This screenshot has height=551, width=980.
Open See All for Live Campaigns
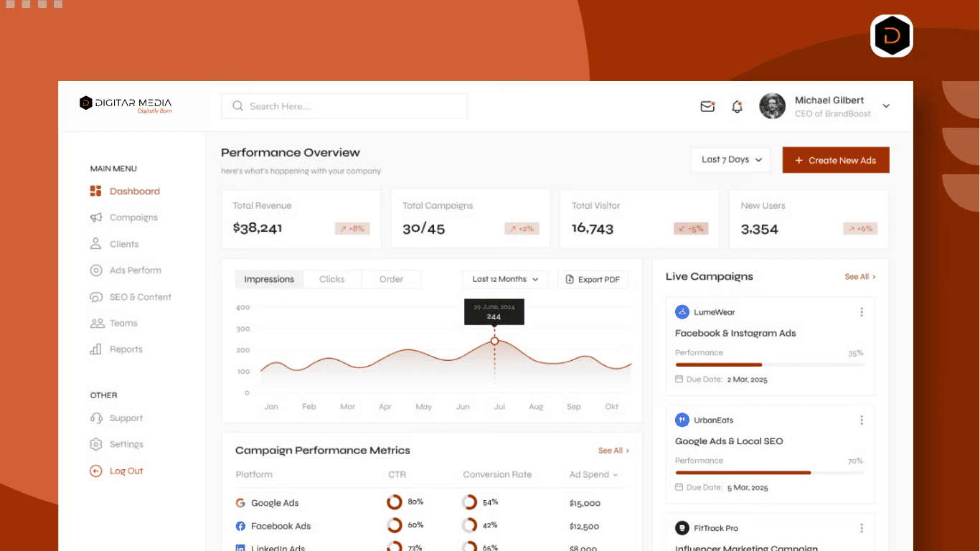click(x=859, y=276)
